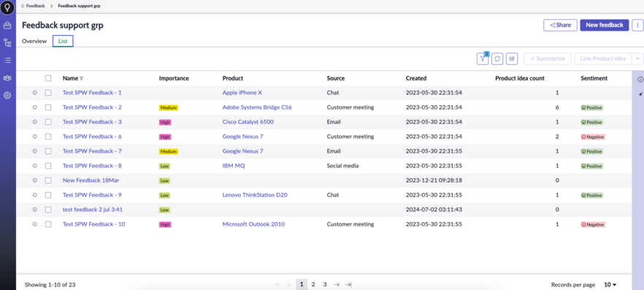Image resolution: width=644 pixels, height=290 pixels.
Task: Switch to the Overview tab
Action: point(34,41)
